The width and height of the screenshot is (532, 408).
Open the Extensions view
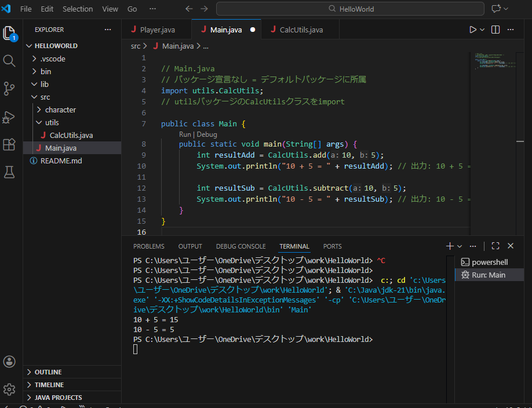click(9, 144)
